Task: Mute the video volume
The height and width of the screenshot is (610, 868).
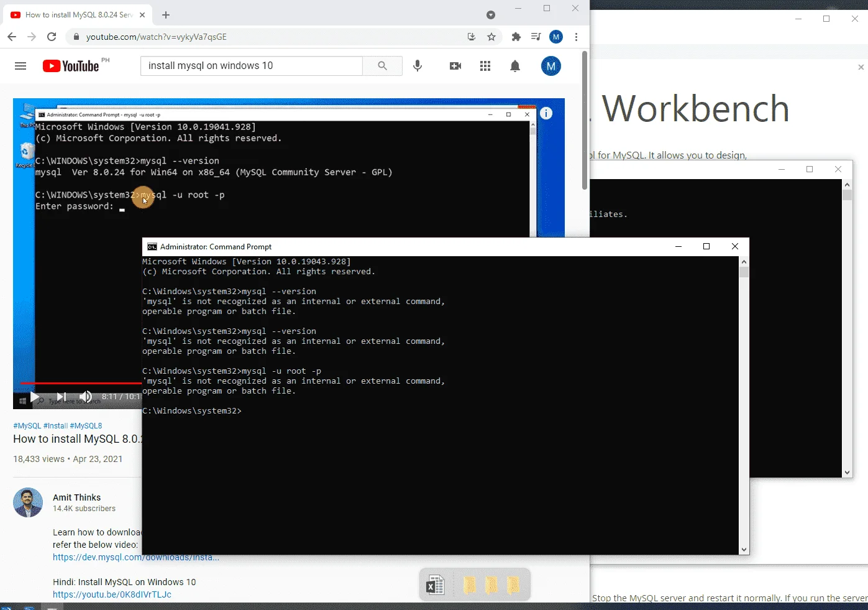Action: coord(86,397)
